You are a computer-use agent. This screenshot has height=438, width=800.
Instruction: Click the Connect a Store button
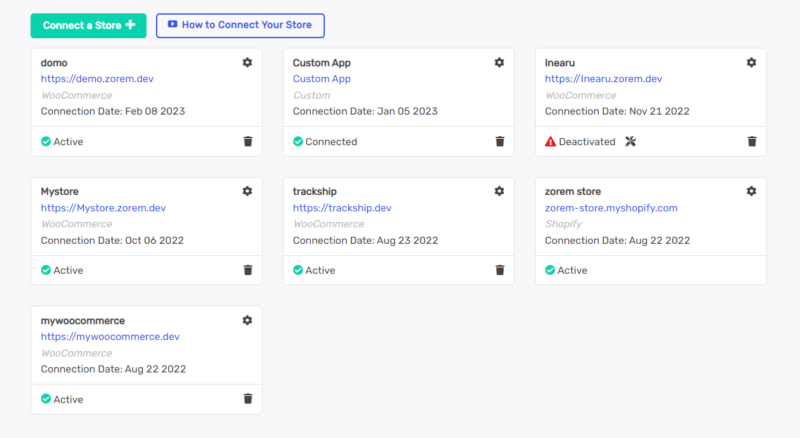tap(88, 26)
